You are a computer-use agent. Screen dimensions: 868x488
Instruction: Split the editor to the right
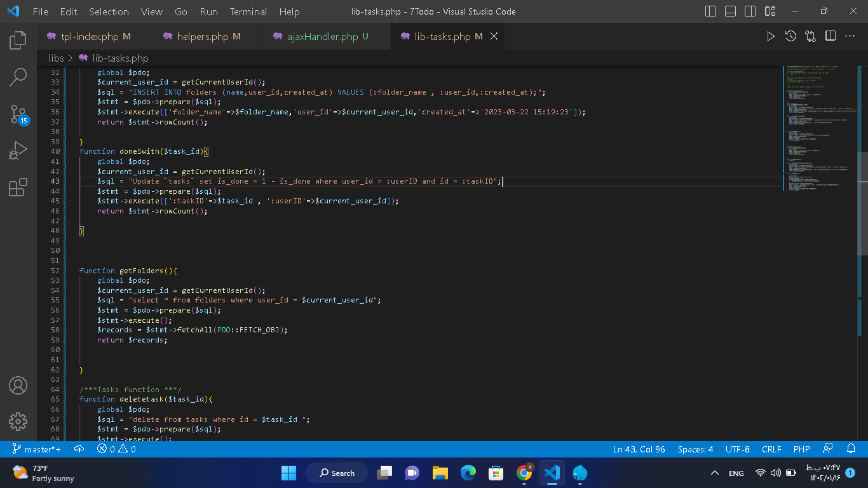coord(830,37)
